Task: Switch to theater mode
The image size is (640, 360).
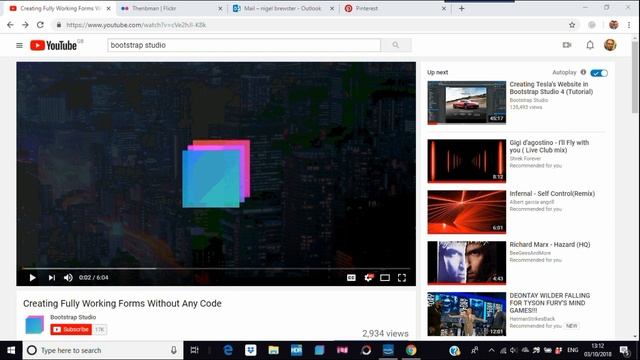Action: [385, 278]
